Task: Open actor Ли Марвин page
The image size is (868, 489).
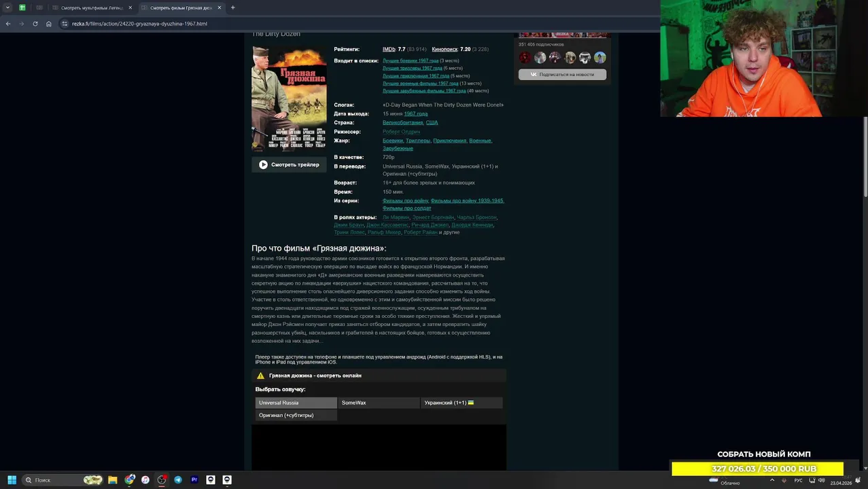Action: pyautogui.click(x=396, y=217)
